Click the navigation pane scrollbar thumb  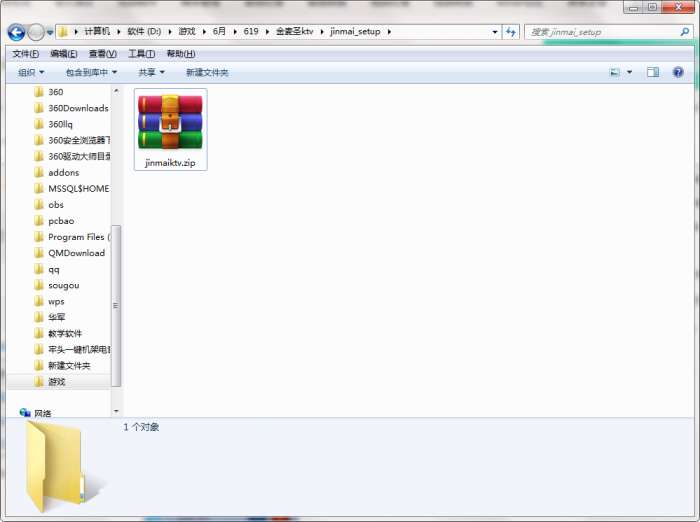tap(116, 306)
